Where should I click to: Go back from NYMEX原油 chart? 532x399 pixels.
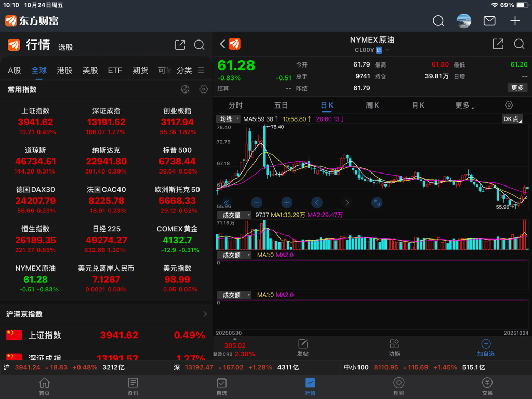pos(222,44)
